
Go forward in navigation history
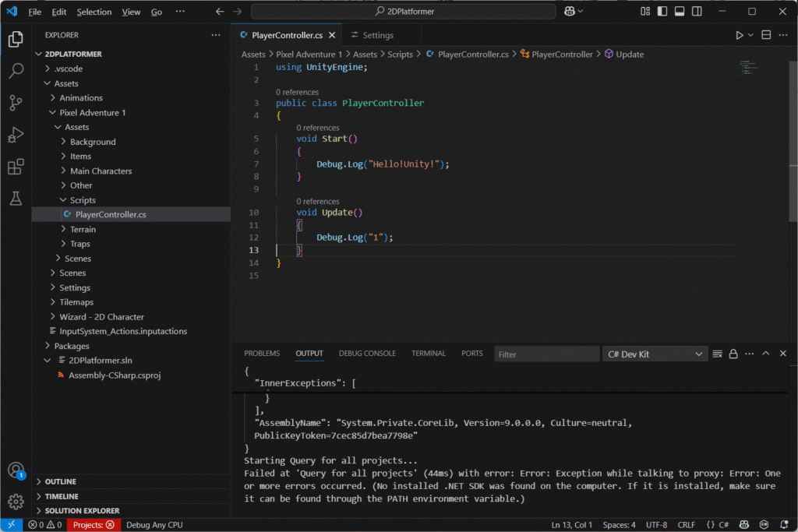tap(237, 11)
